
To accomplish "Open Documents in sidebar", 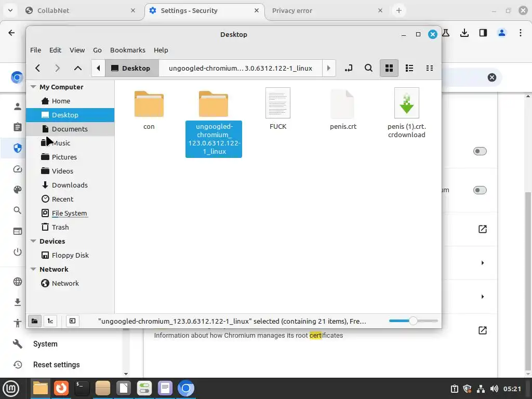I will coord(70,129).
